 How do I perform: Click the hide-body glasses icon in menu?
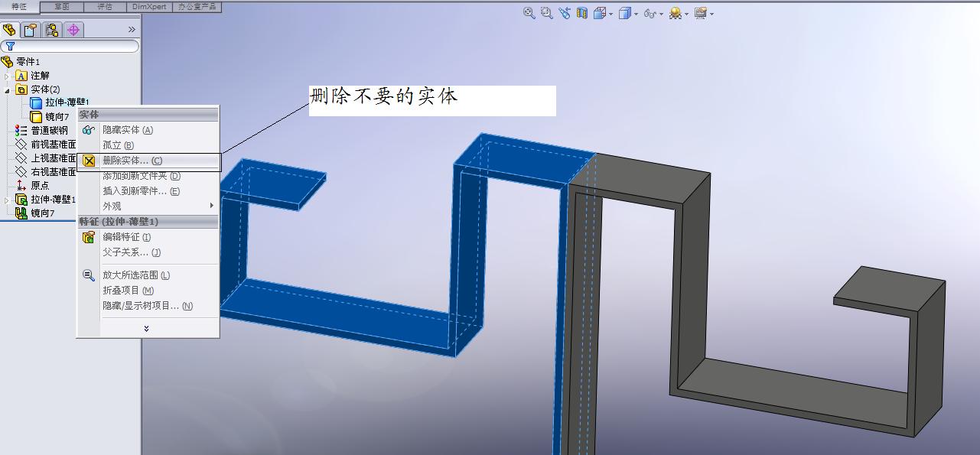89,130
